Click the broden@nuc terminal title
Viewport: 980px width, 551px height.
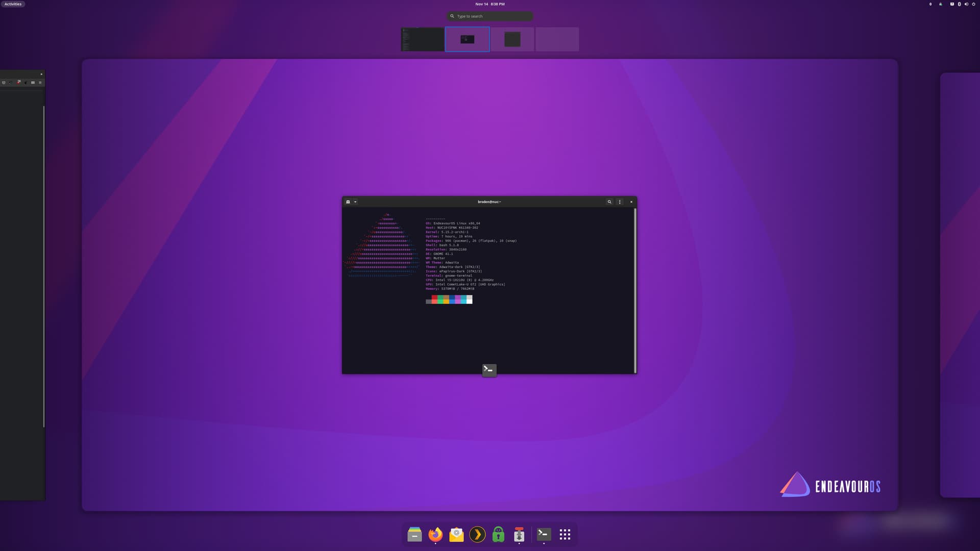489,202
